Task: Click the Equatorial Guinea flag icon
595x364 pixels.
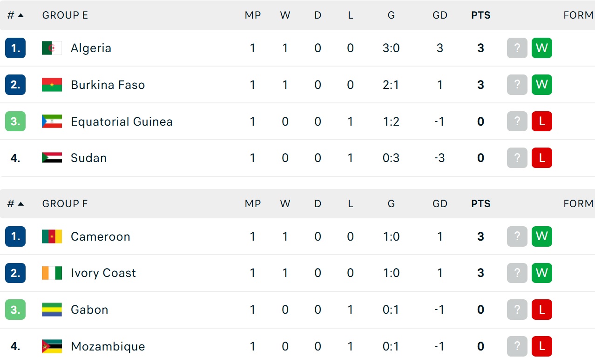Action: [52, 121]
